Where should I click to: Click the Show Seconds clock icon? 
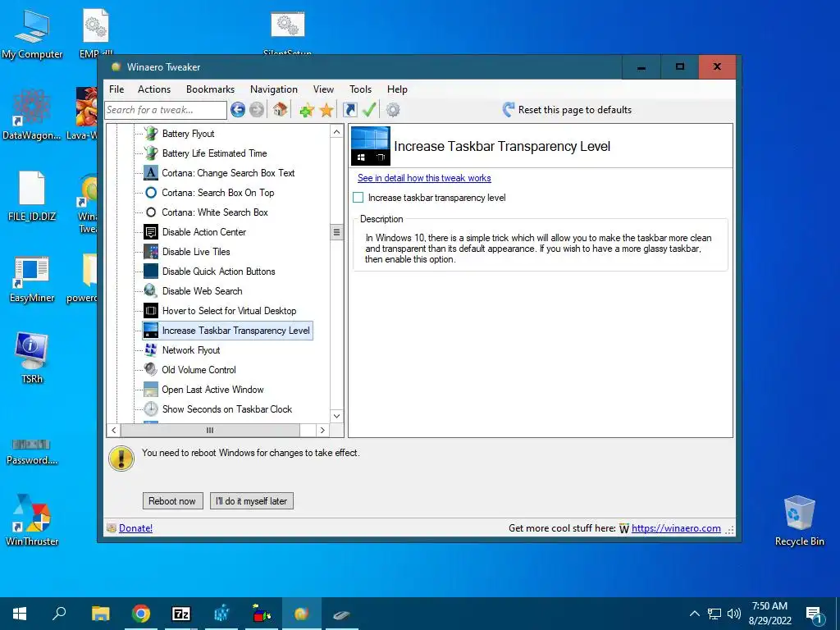(x=151, y=409)
